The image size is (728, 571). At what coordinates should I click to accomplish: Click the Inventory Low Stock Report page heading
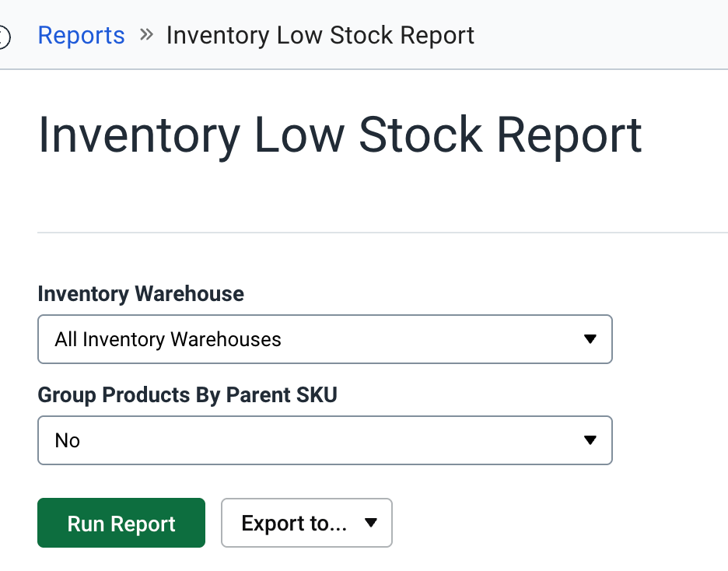point(340,134)
